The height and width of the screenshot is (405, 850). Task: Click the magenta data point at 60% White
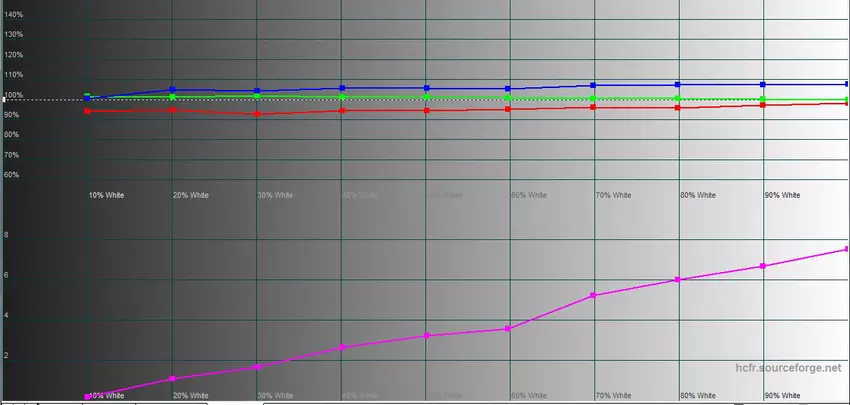click(509, 329)
